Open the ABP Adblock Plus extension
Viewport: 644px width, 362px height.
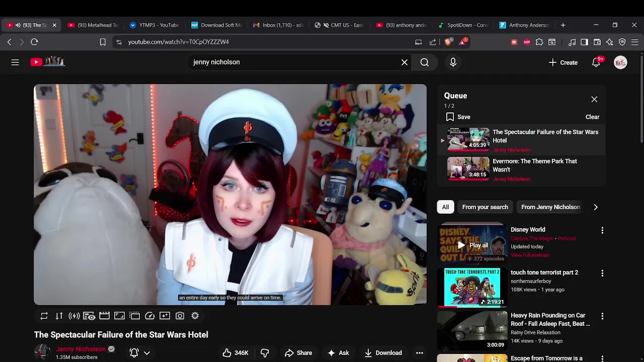[x=527, y=42]
